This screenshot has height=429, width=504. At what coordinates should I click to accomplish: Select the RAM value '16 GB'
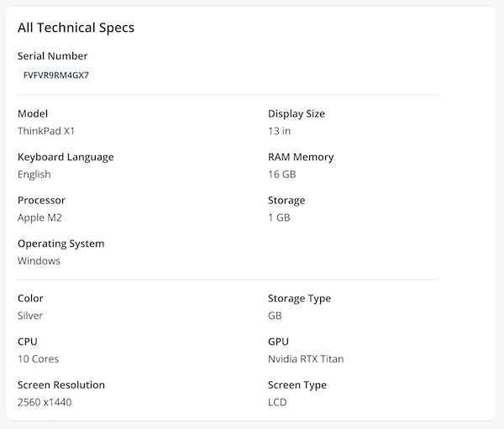(x=282, y=175)
